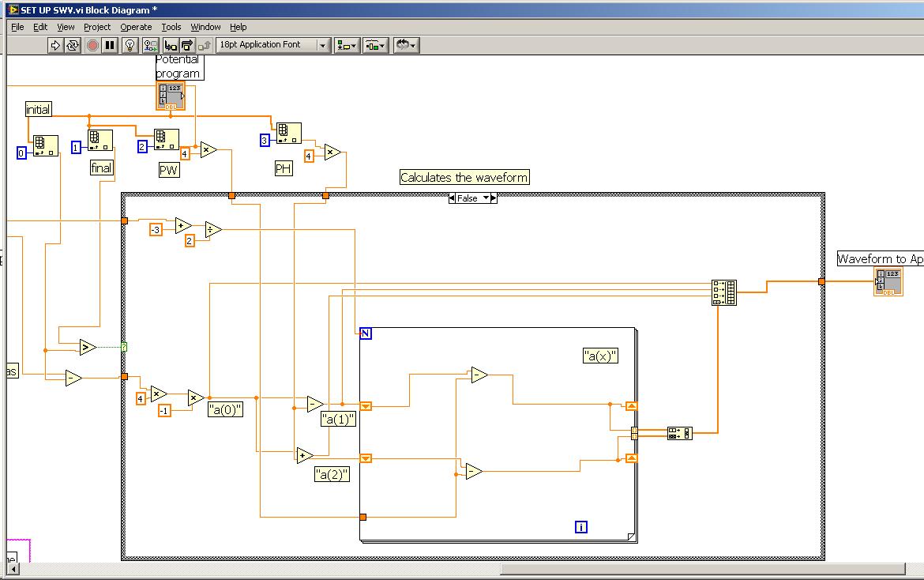The image size is (924, 580).
Task: Select the Waveform to Apply indicator terminal
Action: point(888,282)
